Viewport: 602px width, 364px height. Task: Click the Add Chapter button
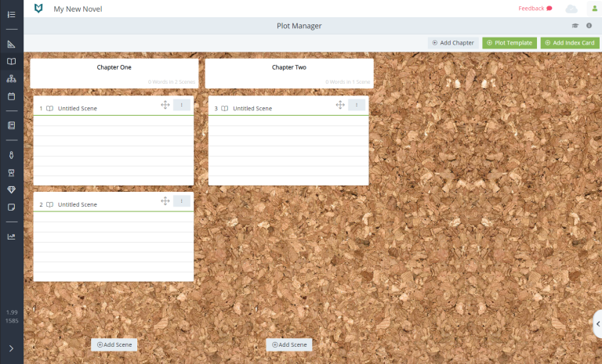453,43
